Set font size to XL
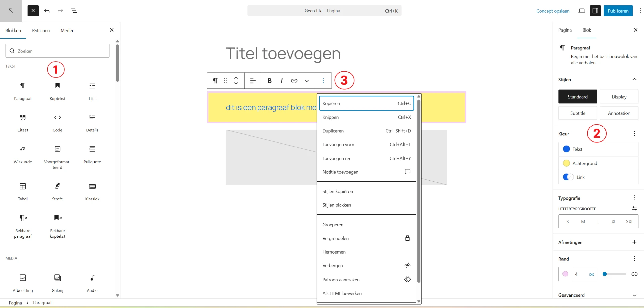 [614, 221]
